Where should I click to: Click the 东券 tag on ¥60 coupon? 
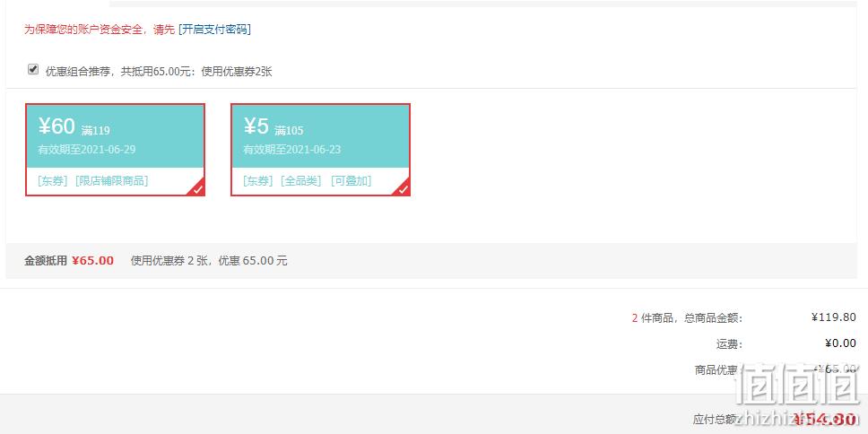coord(53,181)
